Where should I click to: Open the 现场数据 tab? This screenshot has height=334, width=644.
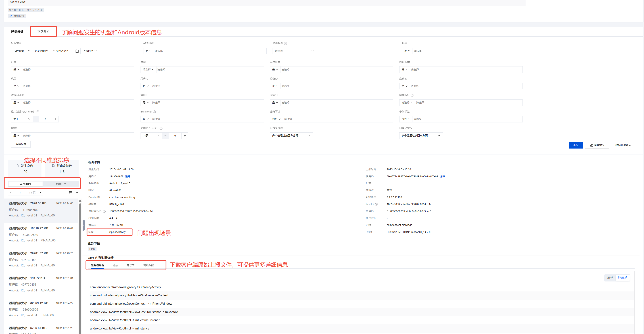(x=148, y=265)
